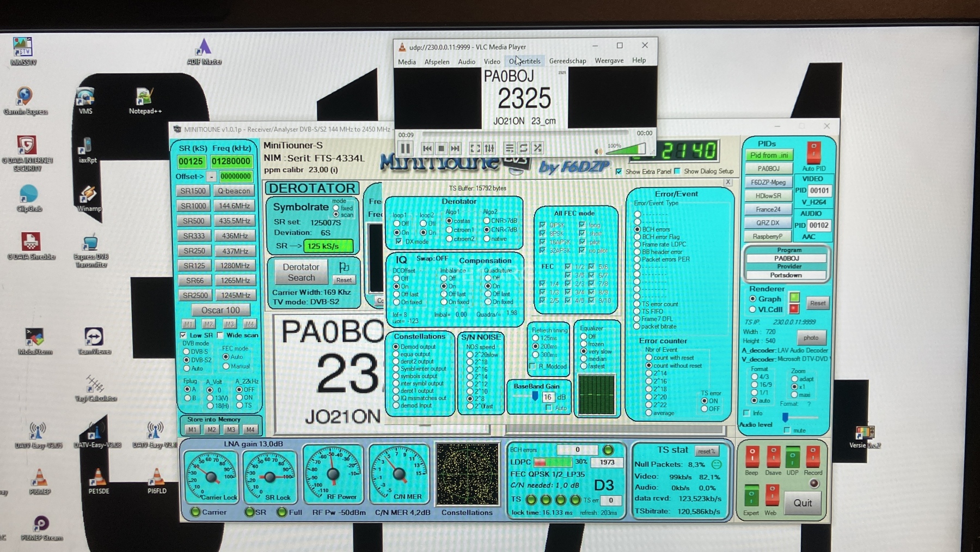980x552 pixels.
Task: Flip the Beep switch
Action: click(752, 457)
